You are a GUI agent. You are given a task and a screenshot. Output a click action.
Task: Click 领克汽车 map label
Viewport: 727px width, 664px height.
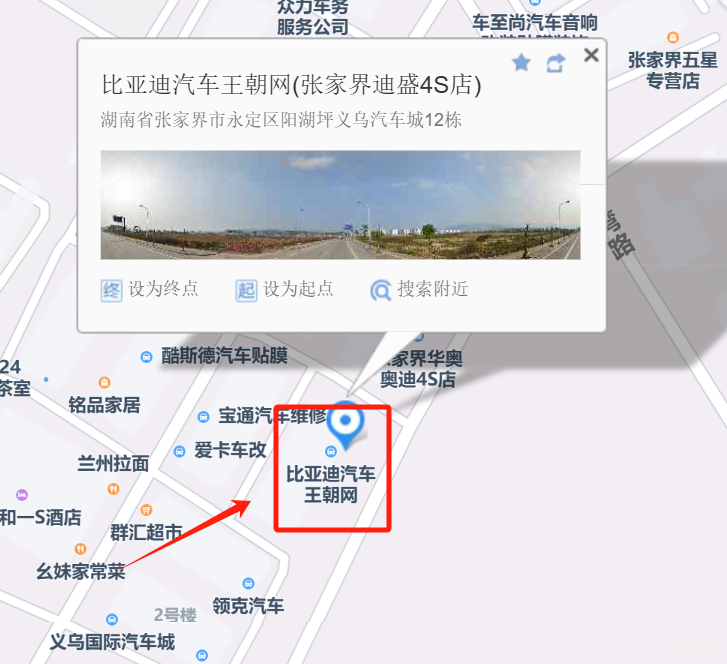[248, 606]
